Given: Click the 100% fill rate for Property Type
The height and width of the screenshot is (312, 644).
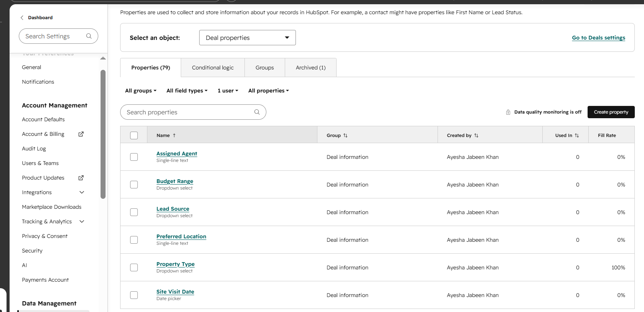Looking at the screenshot, I should [618, 267].
